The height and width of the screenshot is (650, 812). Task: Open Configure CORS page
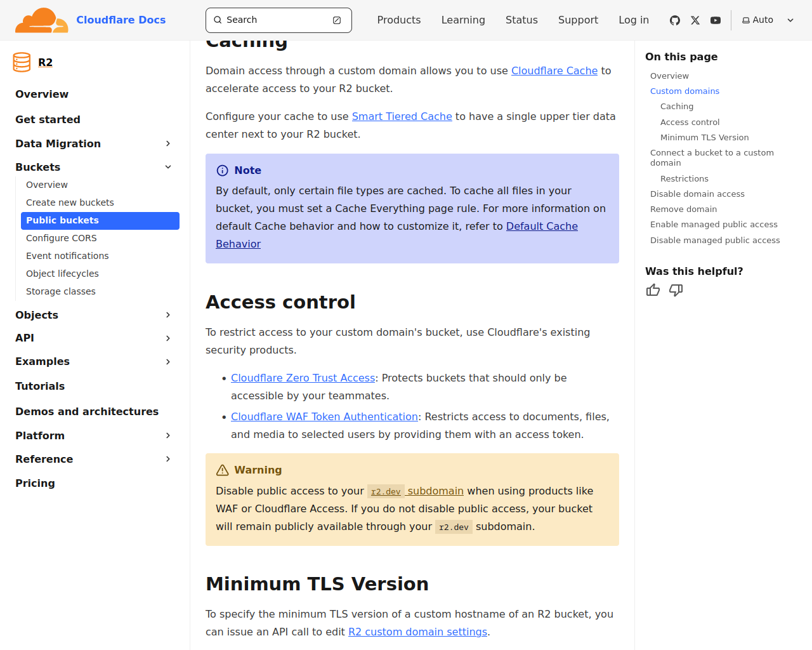[x=62, y=238]
